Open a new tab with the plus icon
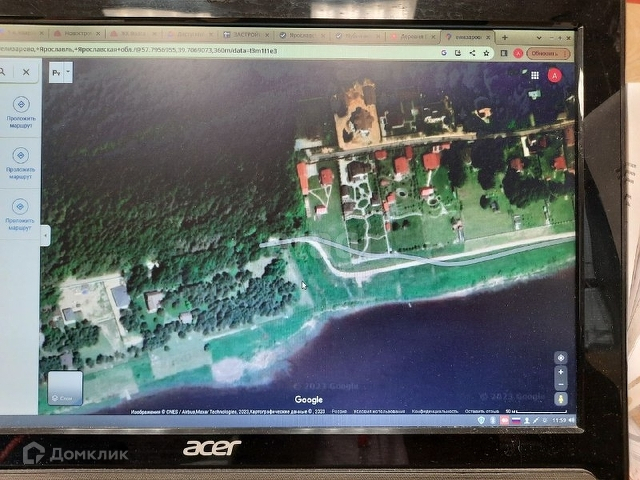Viewport: 640px width, 480px height. pos(504,37)
